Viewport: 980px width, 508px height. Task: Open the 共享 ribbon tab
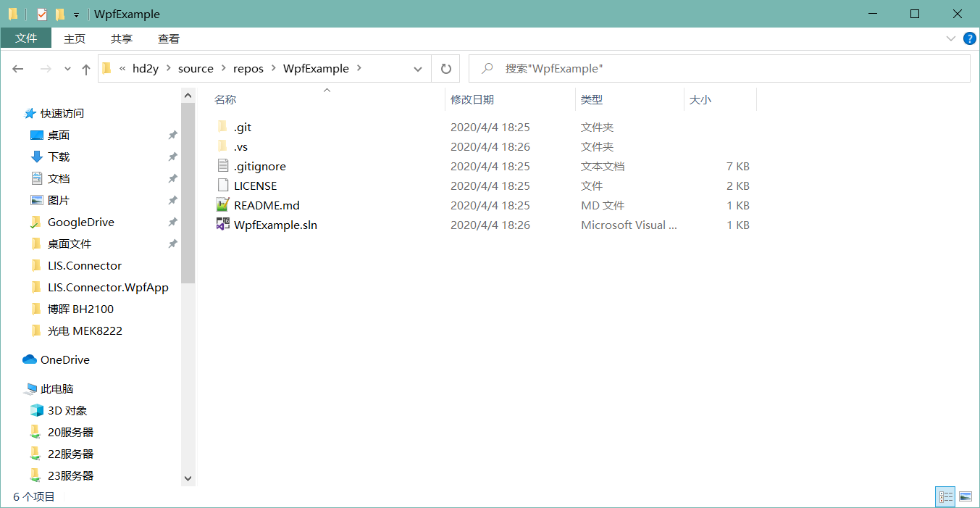122,38
